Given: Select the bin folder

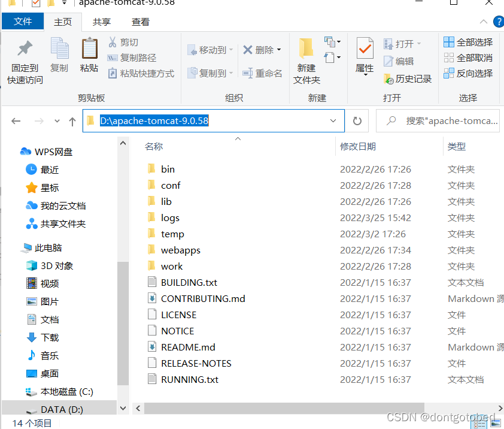Looking at the screenshot, I should 162,170.
